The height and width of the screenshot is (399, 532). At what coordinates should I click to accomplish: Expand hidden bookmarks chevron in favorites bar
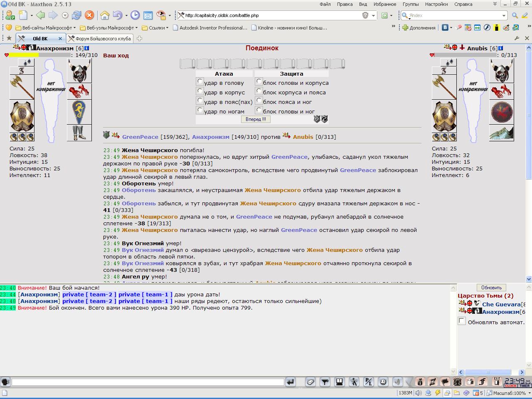pos(393,27)
